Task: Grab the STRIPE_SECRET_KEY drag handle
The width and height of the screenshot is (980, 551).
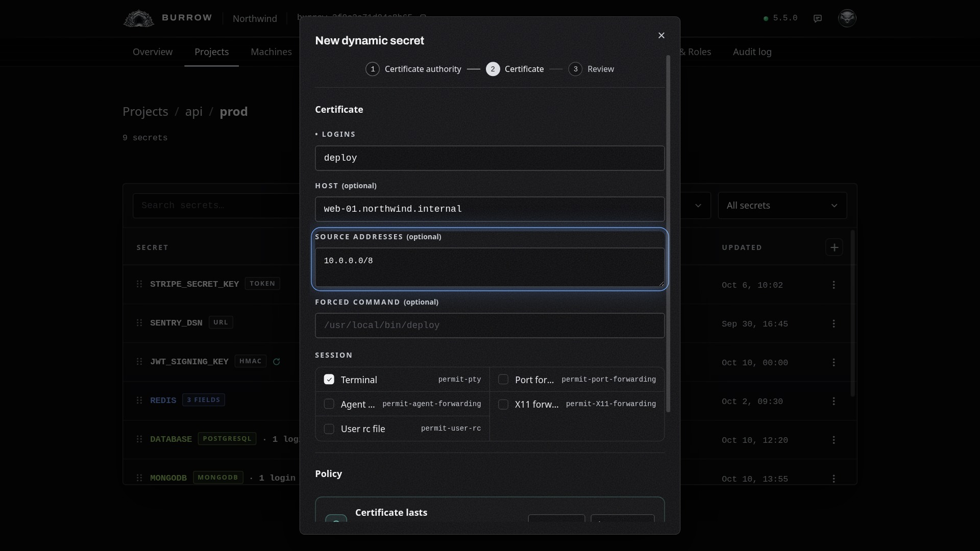Action: coord(139,284)
